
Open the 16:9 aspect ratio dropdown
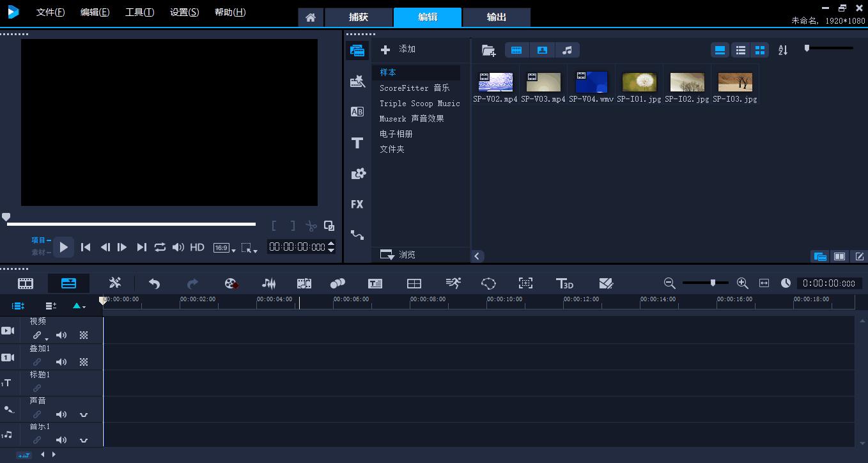224,248
